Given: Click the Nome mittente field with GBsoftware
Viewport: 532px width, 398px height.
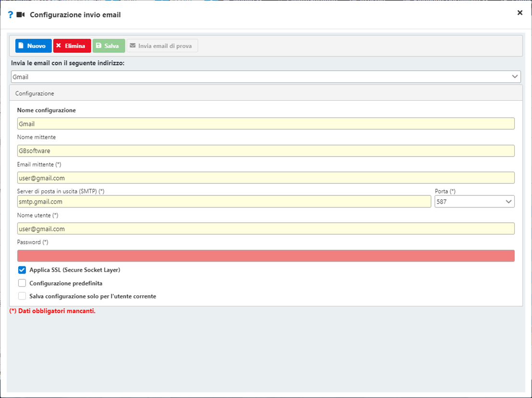Looking at the screenshot, I should (266, 151).
